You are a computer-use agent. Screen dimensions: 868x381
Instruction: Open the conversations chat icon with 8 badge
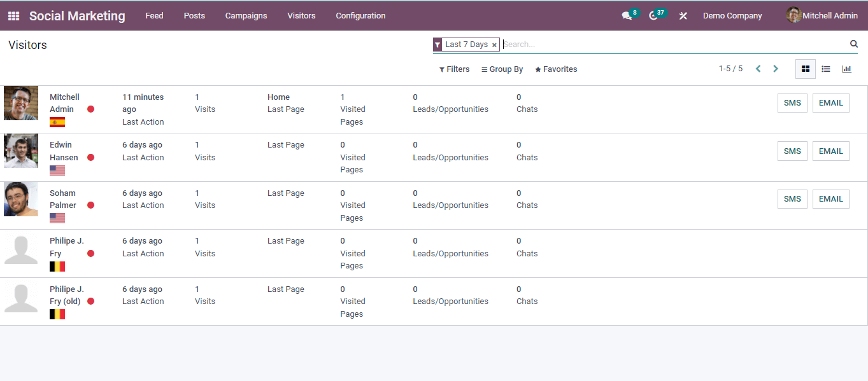[627, 16]
